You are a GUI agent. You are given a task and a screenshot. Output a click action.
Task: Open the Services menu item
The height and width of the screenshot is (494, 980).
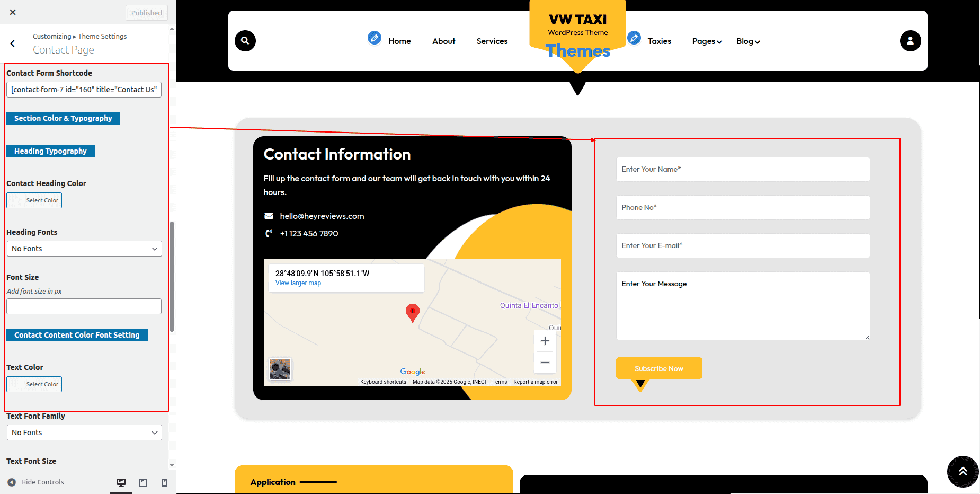pyautogui.click(x=492, y=41)
